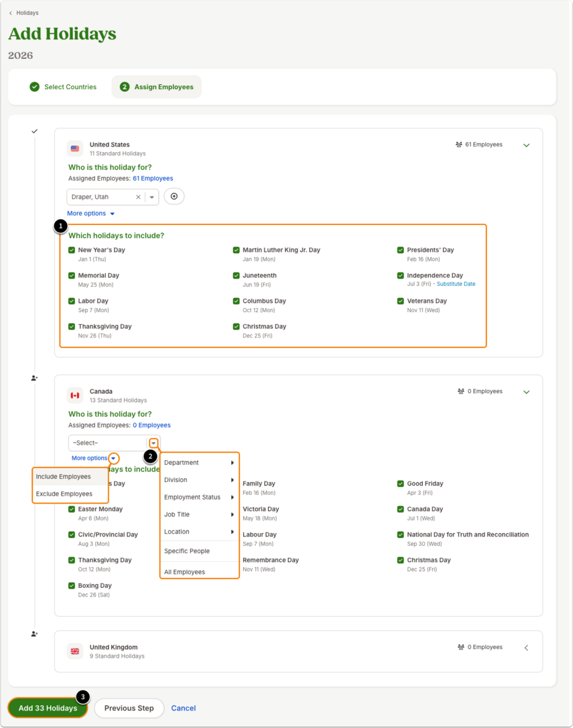573x728 pixels.
Task: Open the Assign Employees step tab
Action: 157,87
